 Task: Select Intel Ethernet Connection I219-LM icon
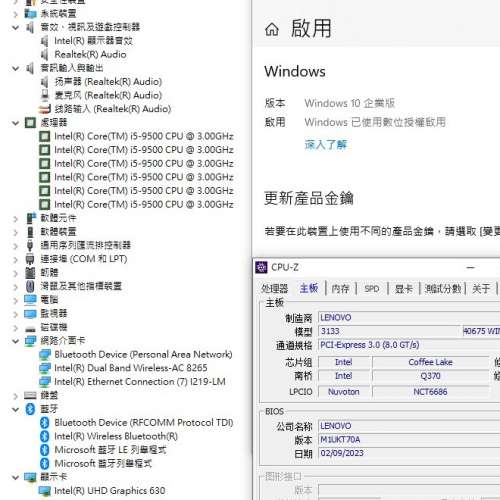coord(45,382)
